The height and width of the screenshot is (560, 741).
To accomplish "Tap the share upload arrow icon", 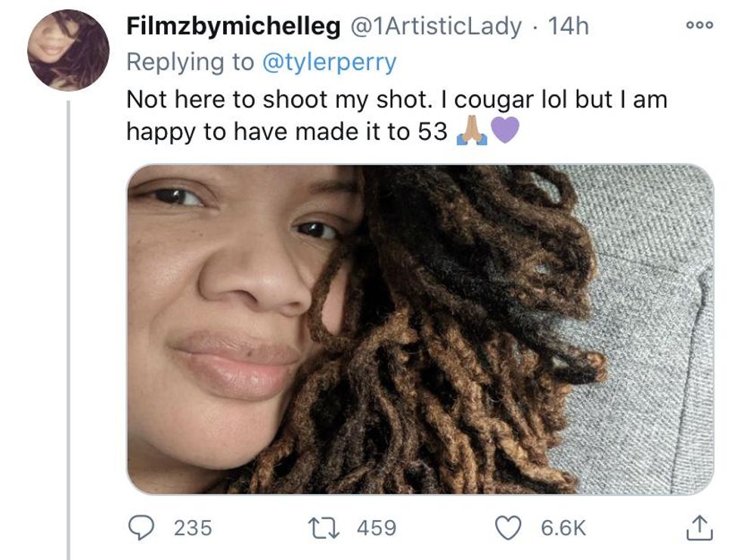I will click(x=699, y=528).
